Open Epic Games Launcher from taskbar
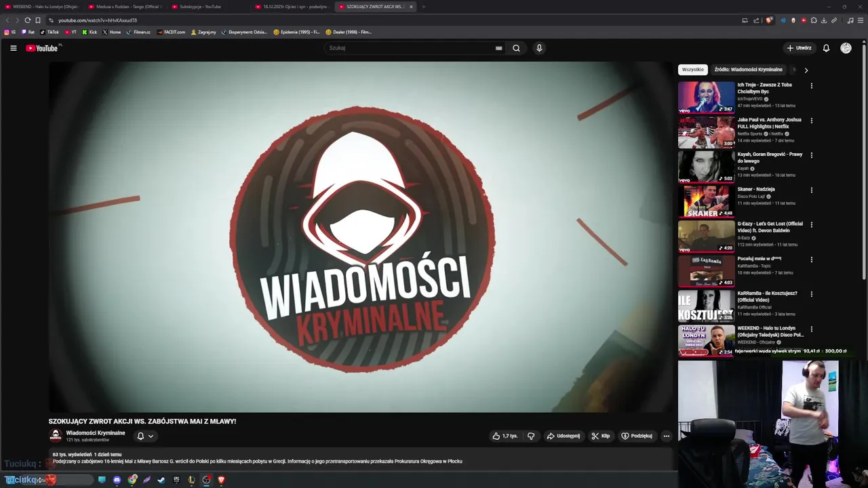 click(176, 480)
